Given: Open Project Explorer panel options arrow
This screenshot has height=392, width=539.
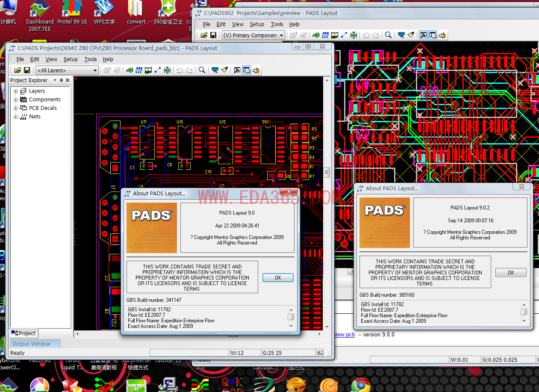Looking at the screenshot, I should (x=55, y=80).
